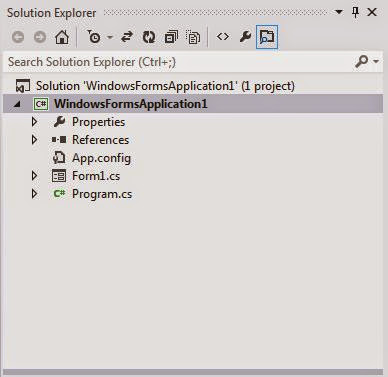
Task: Click the Back navigation arrow
Action: (18, 37)
